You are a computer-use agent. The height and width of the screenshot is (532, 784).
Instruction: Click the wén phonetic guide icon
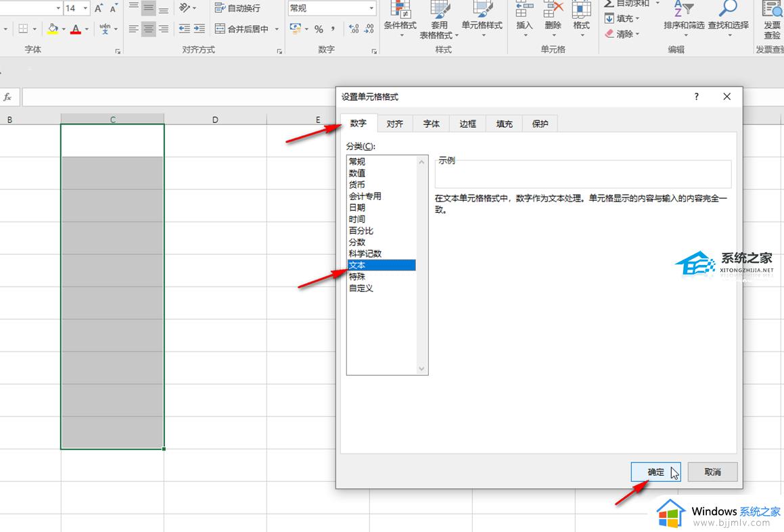105,28
